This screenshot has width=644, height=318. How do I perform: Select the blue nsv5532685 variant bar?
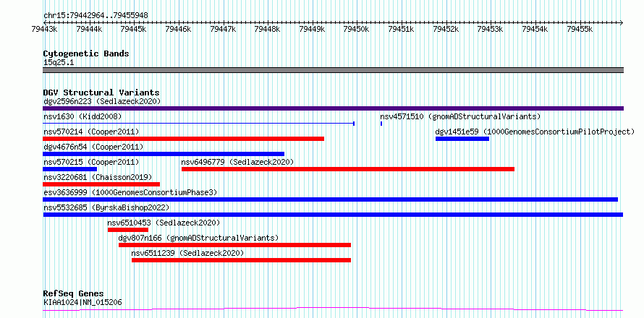[333, 215]
